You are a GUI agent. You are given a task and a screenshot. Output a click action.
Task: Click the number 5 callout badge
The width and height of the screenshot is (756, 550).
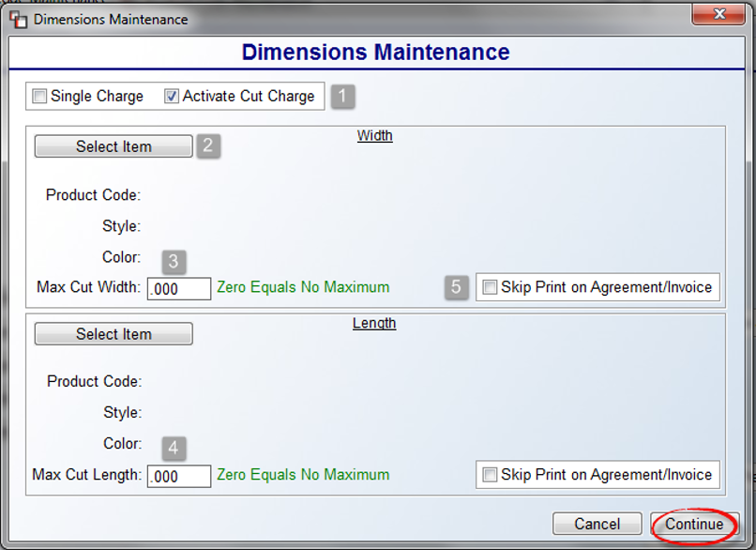pyautogui.click(x=456, y=287)
